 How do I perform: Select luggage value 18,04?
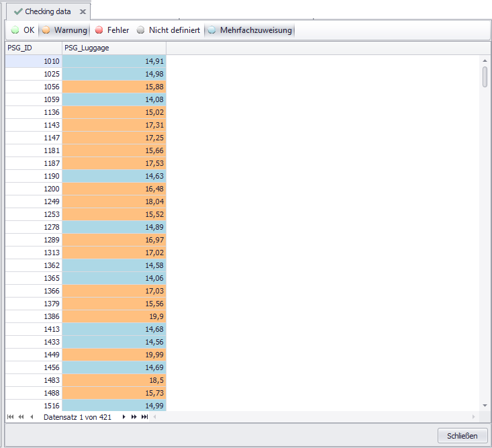click(x=114, y=201)
